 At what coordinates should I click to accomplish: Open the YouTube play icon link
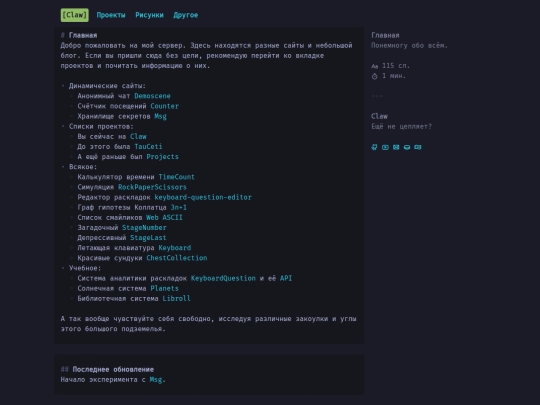(385, 147)
